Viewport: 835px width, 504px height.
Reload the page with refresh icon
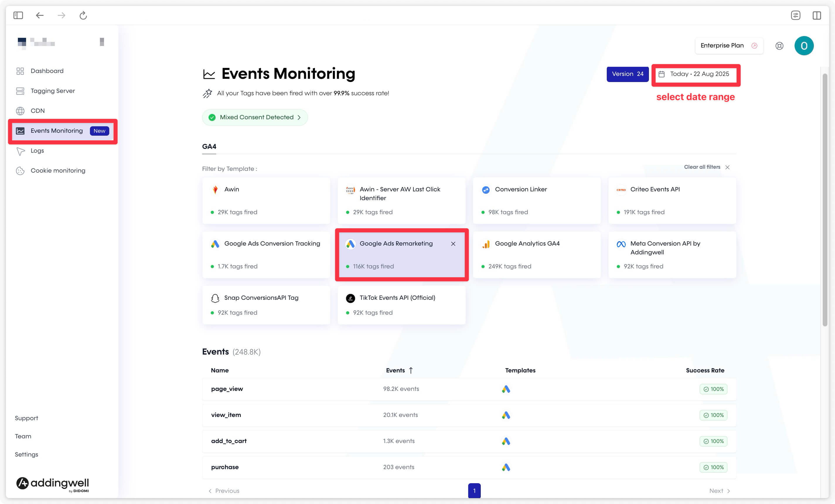(83, 15)
